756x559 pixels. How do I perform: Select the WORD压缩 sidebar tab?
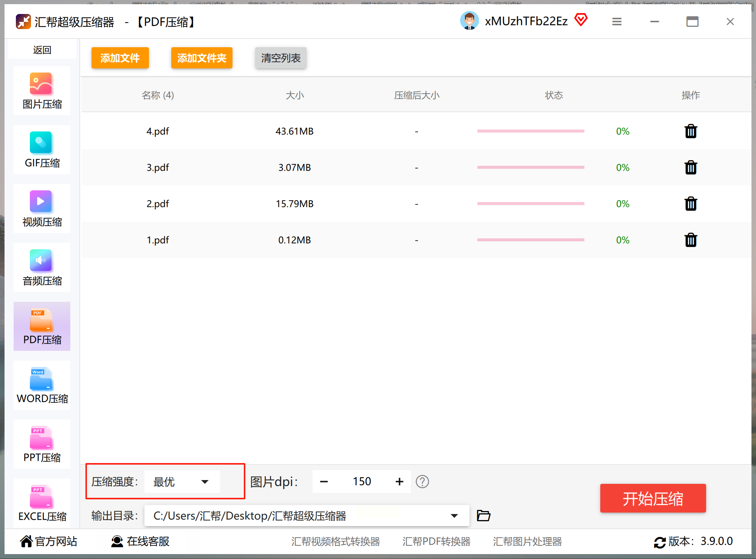[x=42, y=385]
